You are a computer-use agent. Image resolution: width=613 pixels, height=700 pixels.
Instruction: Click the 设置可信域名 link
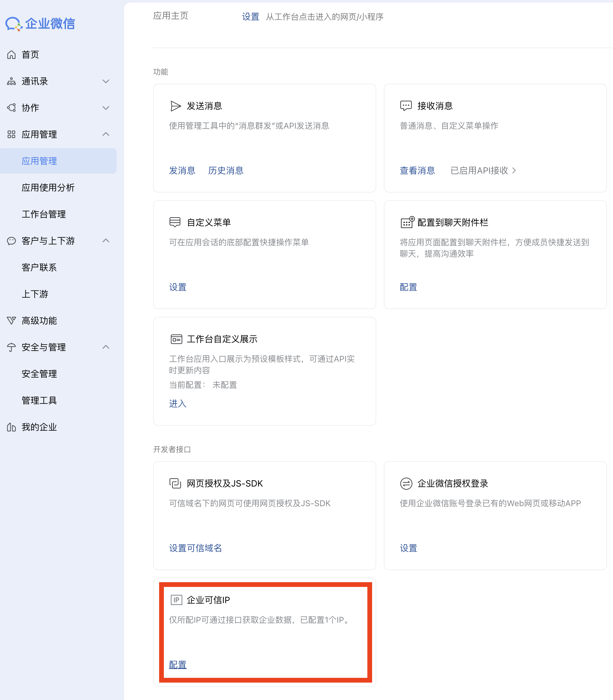(195, 548)
